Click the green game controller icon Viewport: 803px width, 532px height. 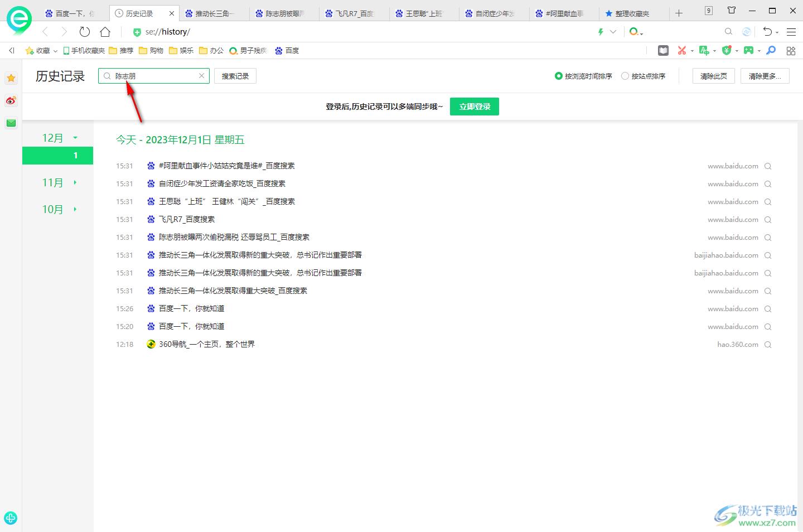click(x=748, y=51)
